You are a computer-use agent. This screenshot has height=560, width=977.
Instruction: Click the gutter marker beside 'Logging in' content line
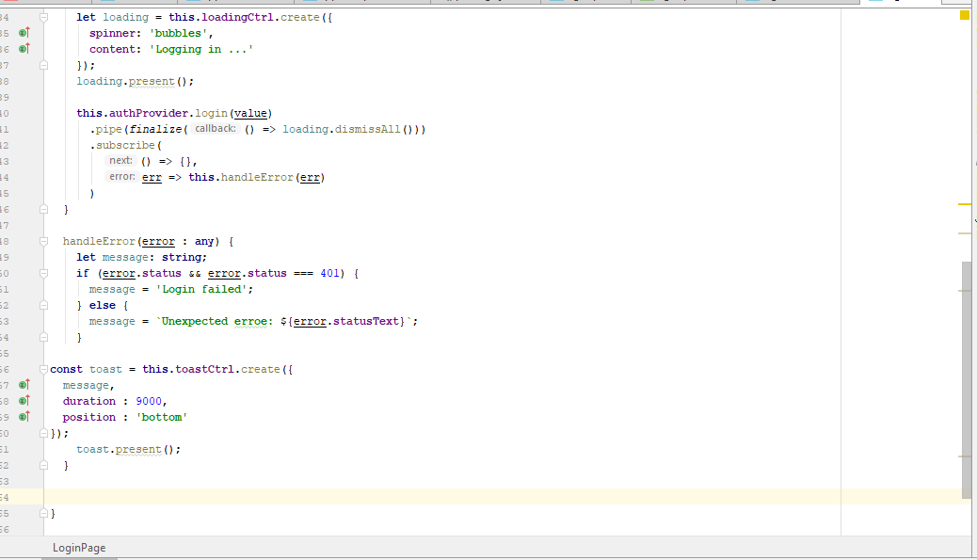click(x=24, y=48)
